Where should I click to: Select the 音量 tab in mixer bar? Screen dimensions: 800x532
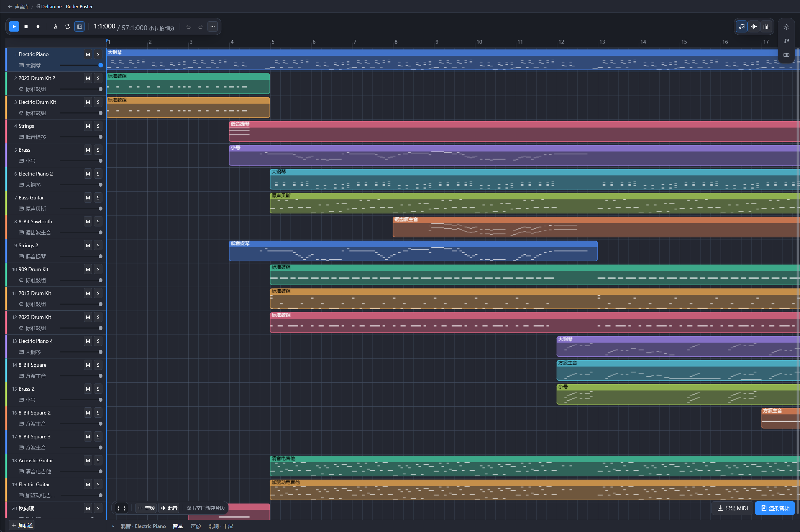[x=178, y=526]
